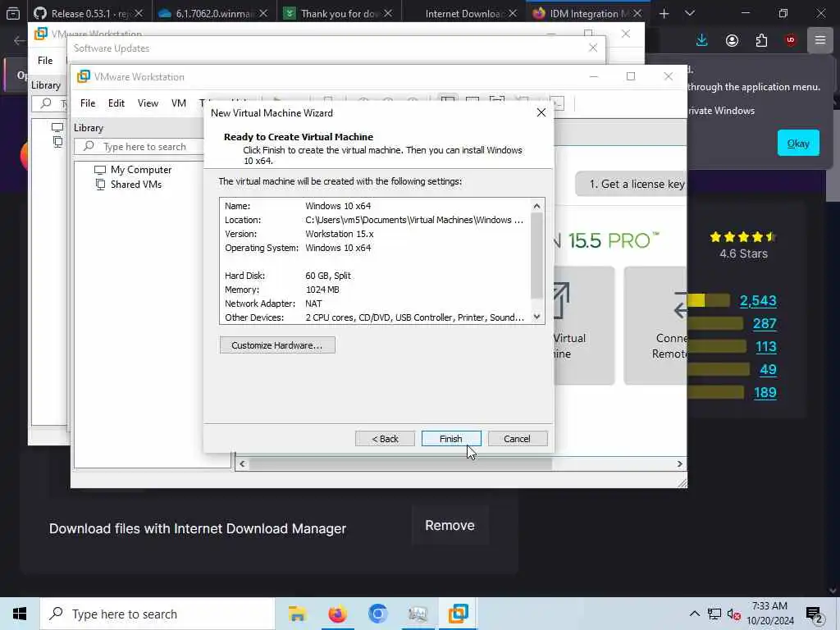Remove the IDM extension with Remove button

[x=450, y=526]
